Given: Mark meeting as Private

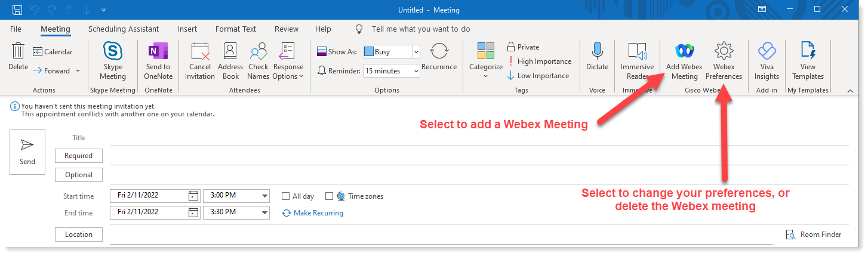Looking at the screenshot, I should click(523, 47).
